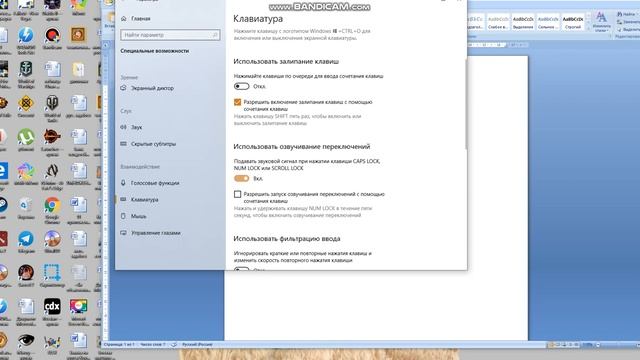Select the round portrait avatar desktop shortcut

coord(26,273)
